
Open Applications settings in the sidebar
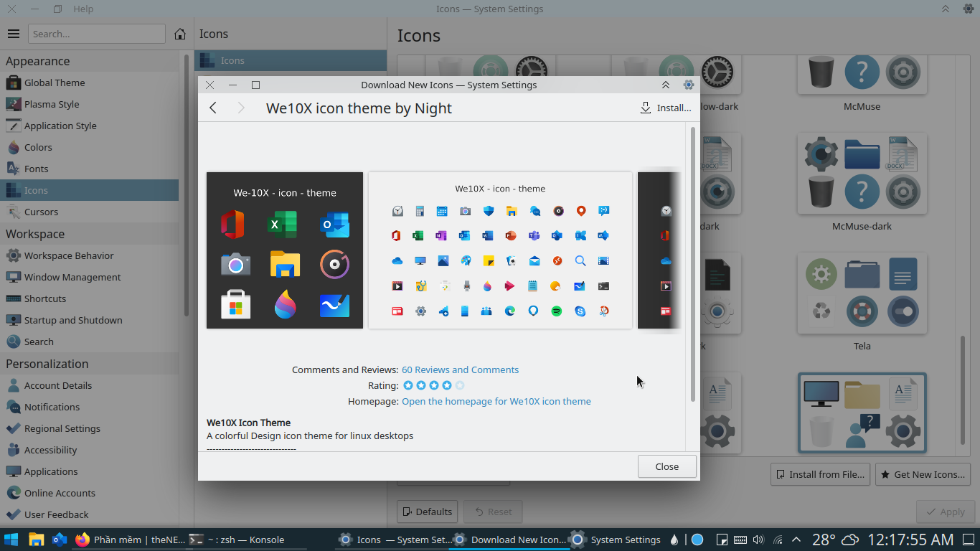90,471
